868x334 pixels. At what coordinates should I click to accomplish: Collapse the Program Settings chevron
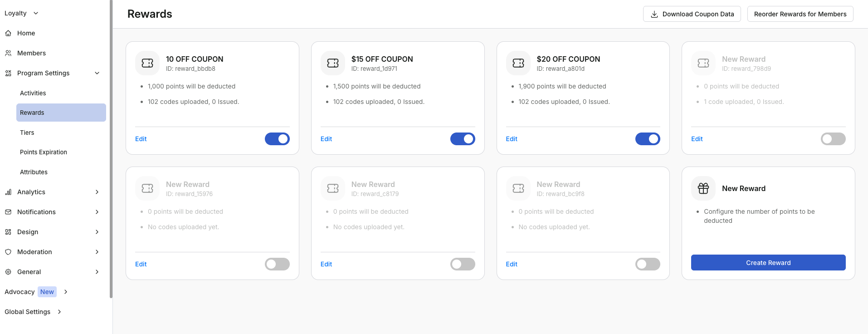coord(97,73)
